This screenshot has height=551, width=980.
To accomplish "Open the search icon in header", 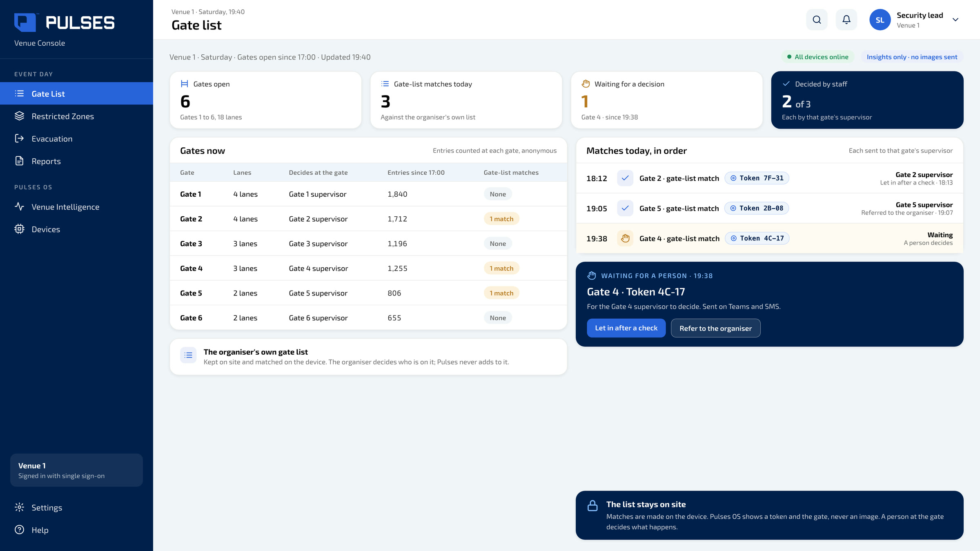I will coord(817,20).
